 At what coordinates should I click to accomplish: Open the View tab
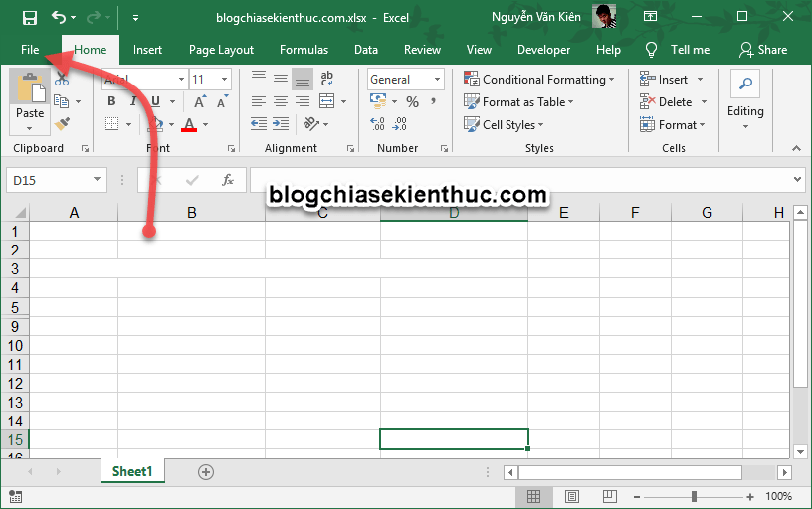click(479, 50)
